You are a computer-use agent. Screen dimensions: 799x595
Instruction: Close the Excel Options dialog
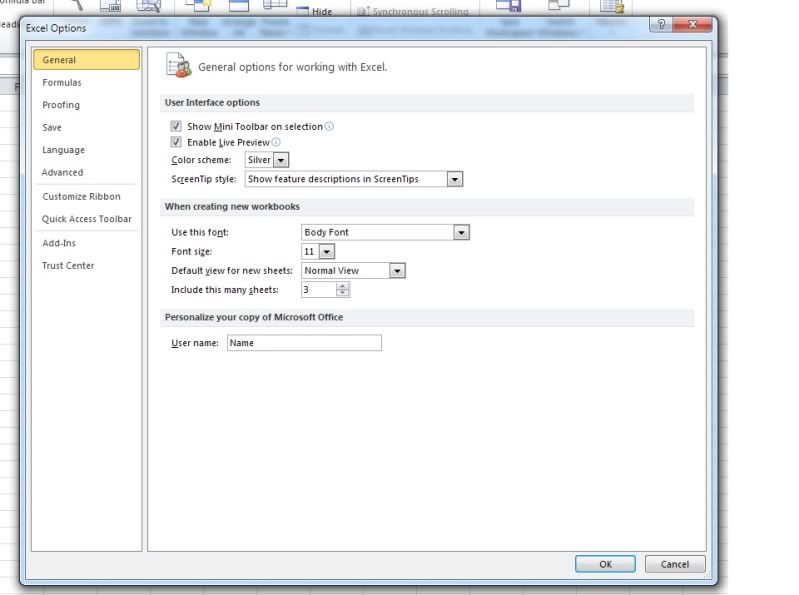point(692,24)
